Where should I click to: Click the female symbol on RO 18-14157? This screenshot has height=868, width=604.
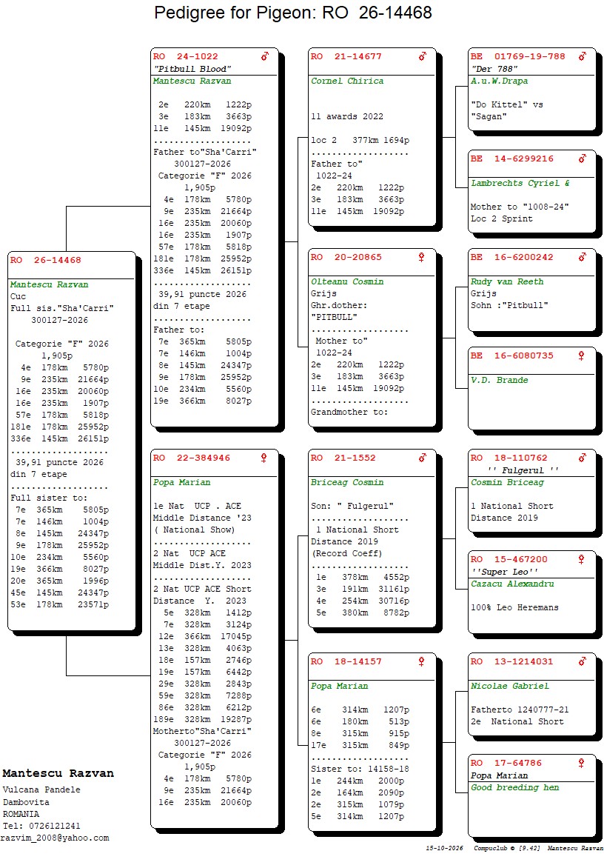tap(421, 661)
